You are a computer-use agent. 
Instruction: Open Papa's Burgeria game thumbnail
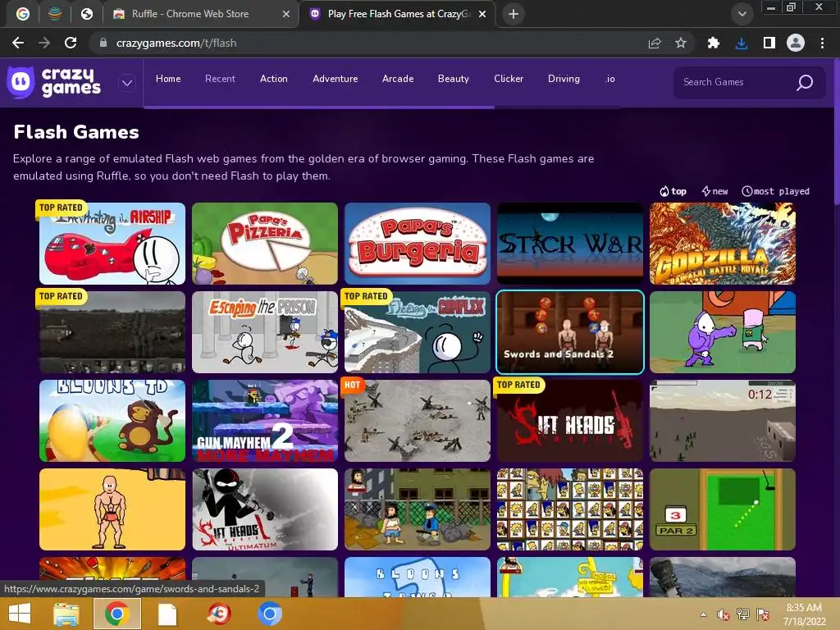418,243
